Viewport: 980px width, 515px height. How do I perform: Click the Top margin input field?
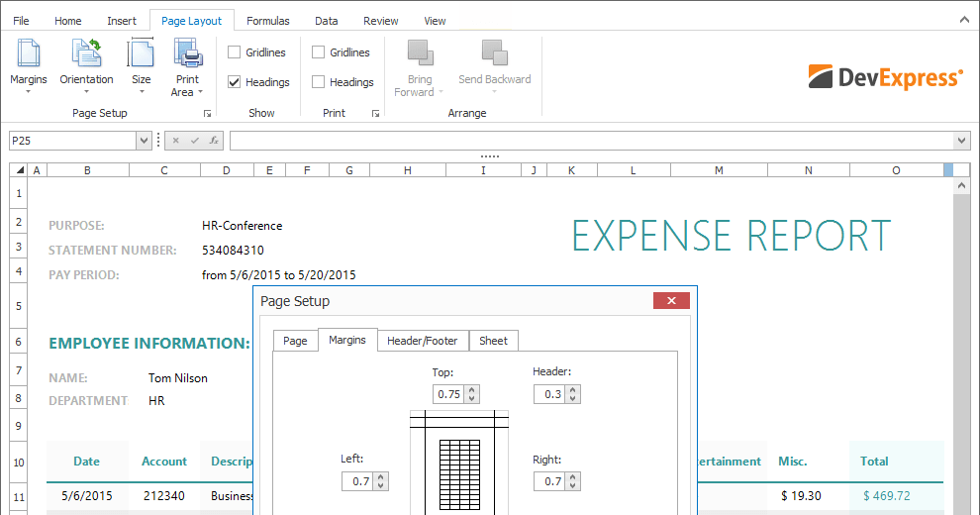448,394
